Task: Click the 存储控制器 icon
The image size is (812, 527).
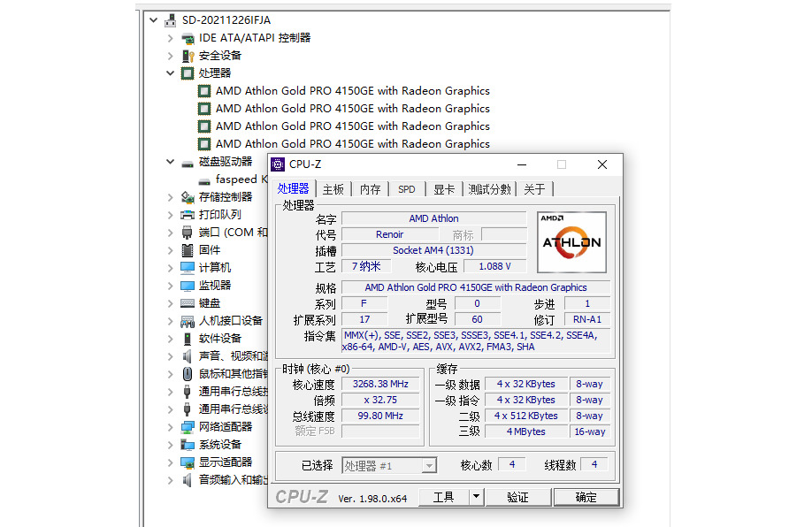Action: pos(188,197)
